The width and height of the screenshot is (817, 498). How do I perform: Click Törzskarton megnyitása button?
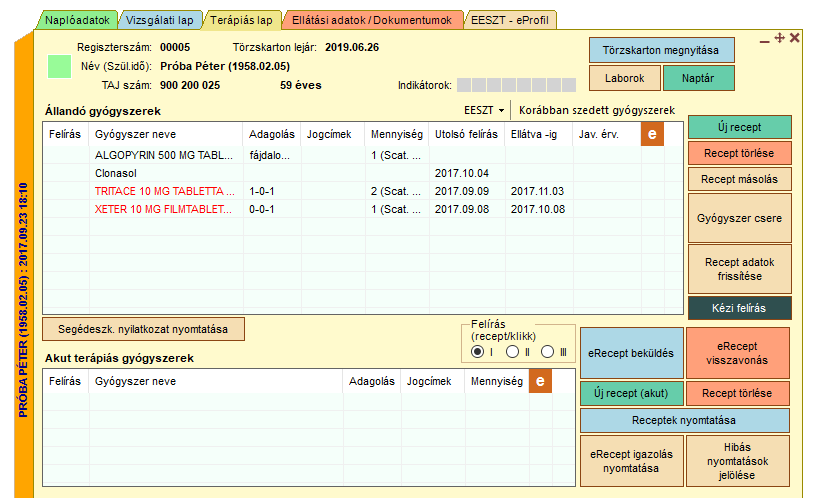point(661,49)
